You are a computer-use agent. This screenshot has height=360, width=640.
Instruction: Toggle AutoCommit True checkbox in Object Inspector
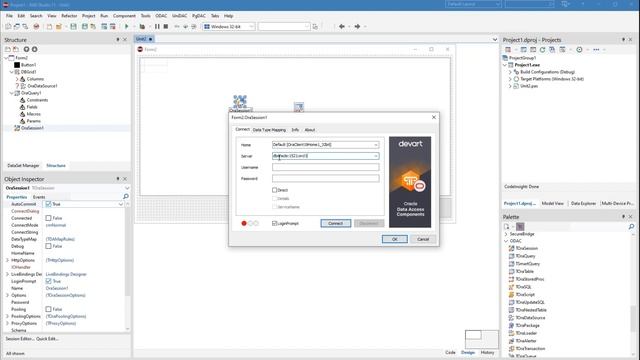point(49,204)
